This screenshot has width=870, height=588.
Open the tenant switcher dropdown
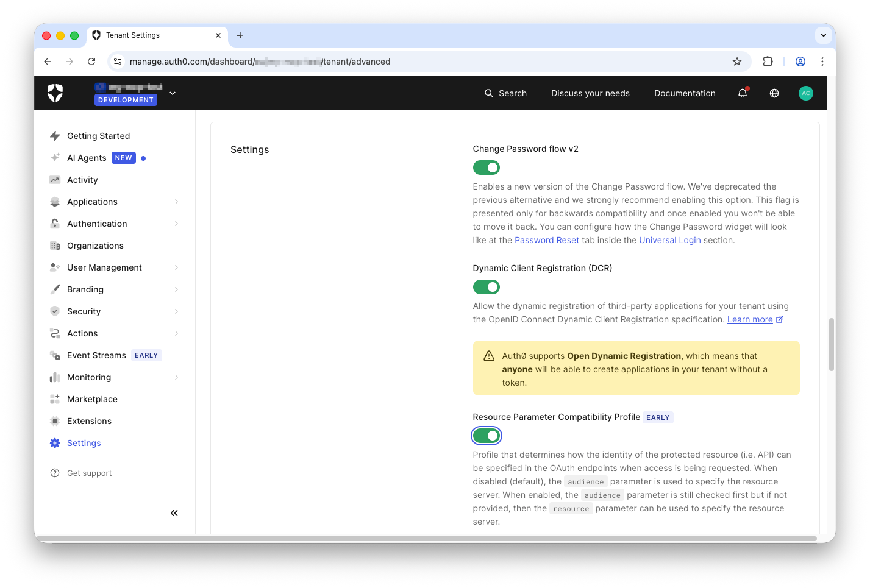point(172,93)
